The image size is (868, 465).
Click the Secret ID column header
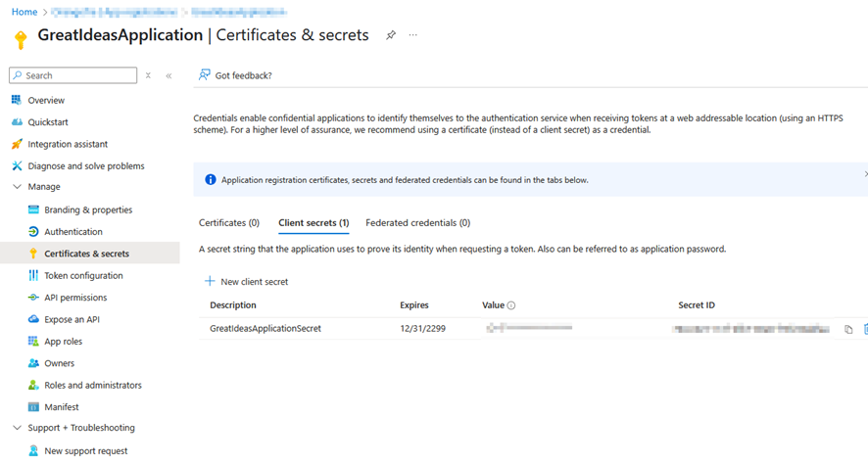(x=697, y=305)
